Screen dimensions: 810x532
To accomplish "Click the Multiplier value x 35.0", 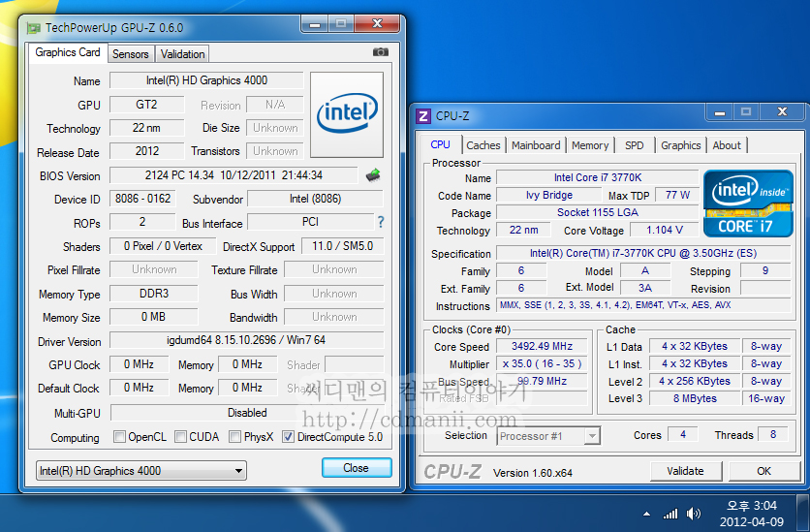I will pyautogui.click(x=542, y=363).
